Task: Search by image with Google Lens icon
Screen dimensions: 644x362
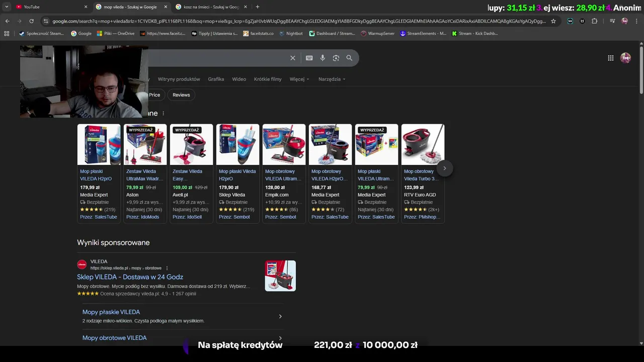Action: point(336,58)
